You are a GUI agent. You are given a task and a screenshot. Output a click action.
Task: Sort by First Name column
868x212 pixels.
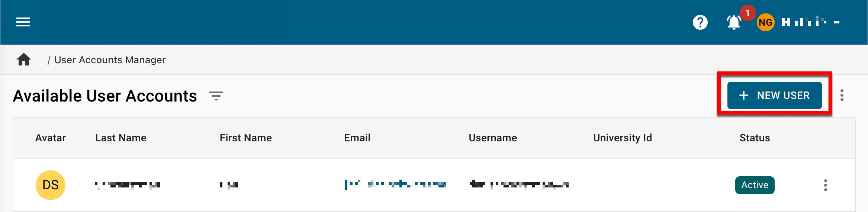(245, 138)
